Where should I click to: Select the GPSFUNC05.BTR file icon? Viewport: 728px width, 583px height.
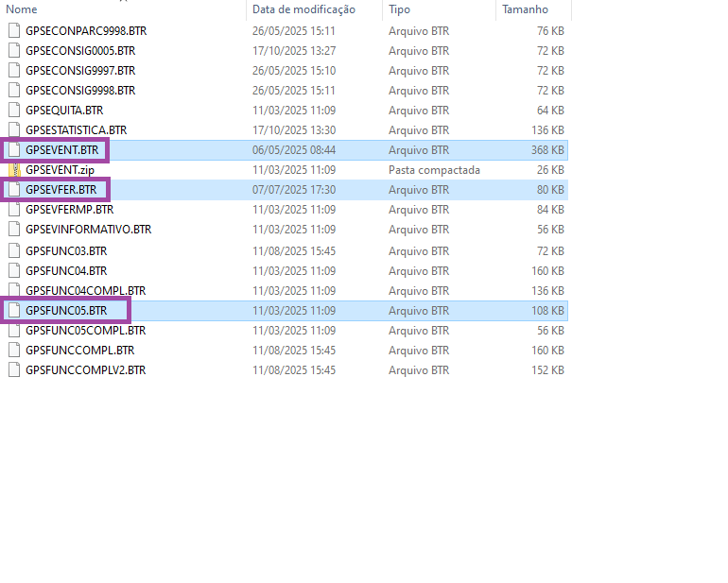click(x=14, y=311)
